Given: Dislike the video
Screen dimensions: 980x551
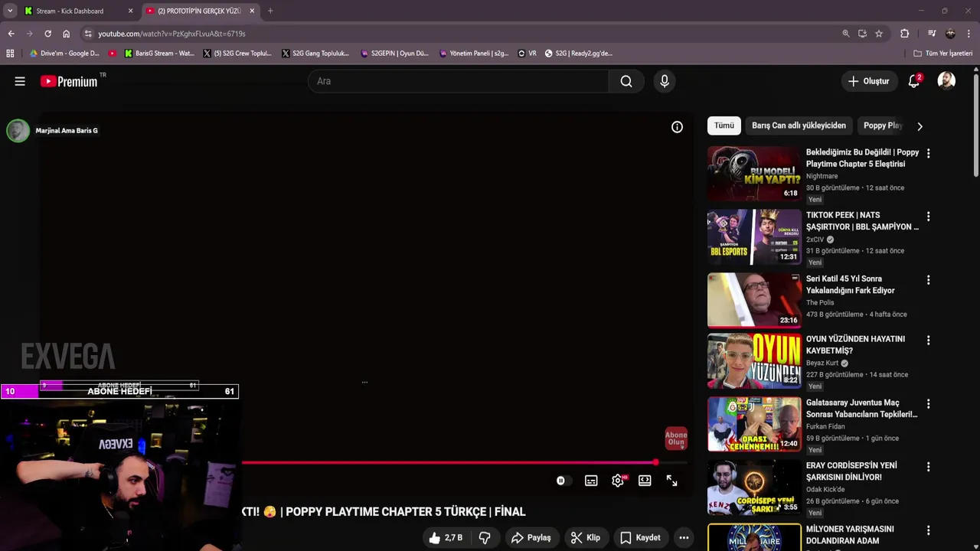Looking at the screenshot, I should (x=485, y=538).
